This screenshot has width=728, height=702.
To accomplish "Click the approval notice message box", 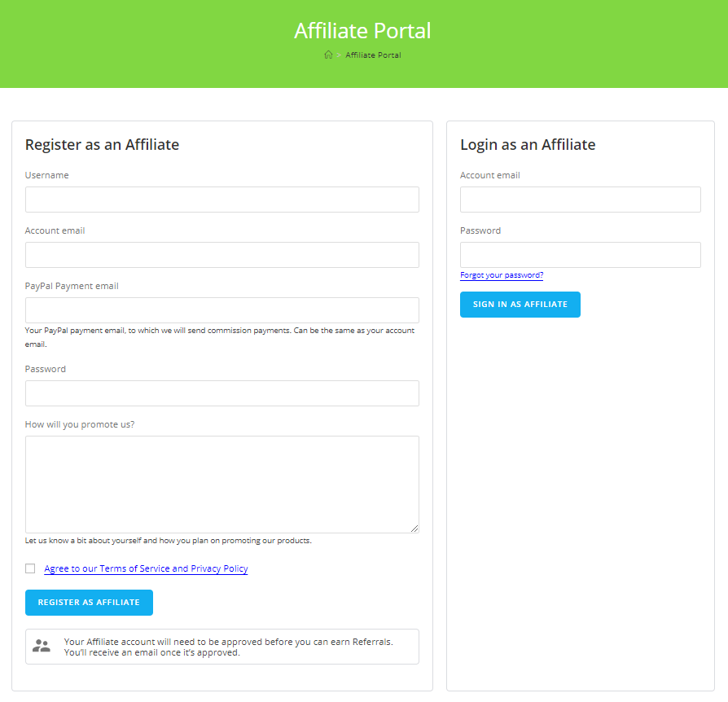I will (221, 646).
